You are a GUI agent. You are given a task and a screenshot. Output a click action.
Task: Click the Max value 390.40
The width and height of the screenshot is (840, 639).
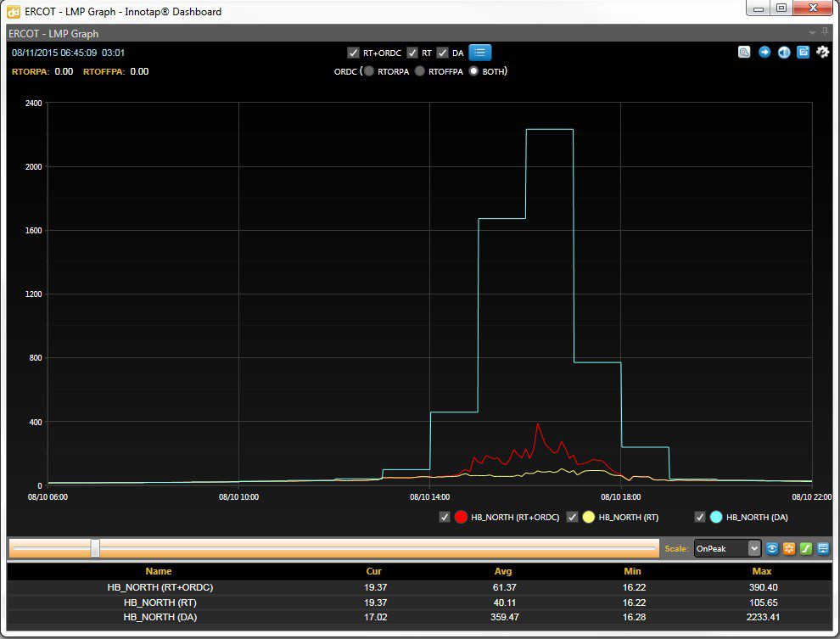tap(764, 587)
